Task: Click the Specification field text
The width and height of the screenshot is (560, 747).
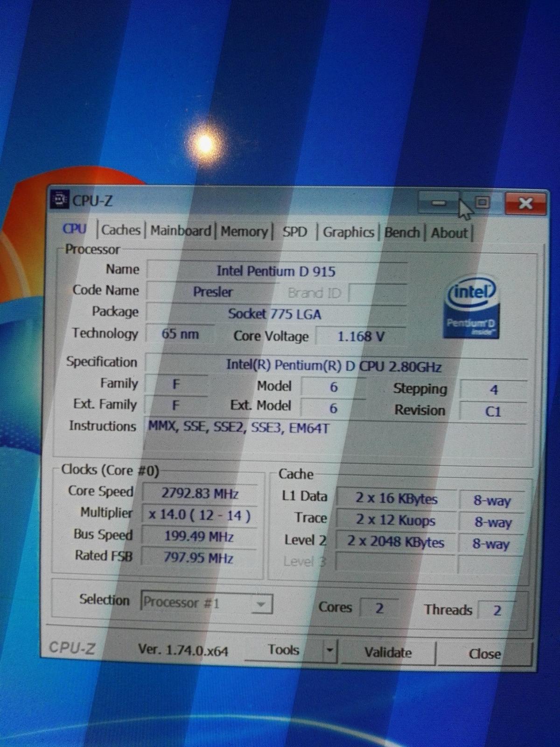Action: 334,365
